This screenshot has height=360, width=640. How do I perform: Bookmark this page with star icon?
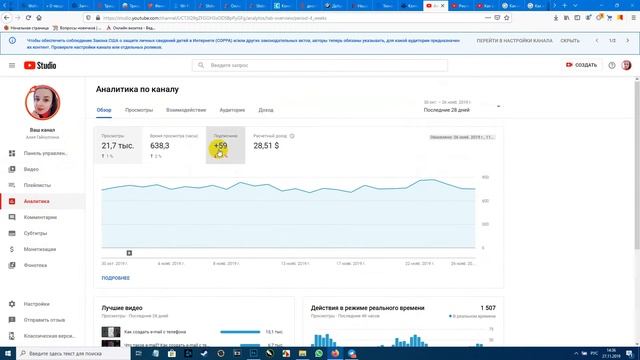pos(507,18)
